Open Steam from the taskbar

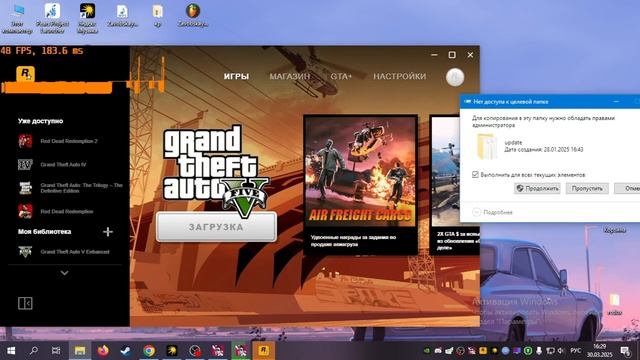click(x=125, y=350)
